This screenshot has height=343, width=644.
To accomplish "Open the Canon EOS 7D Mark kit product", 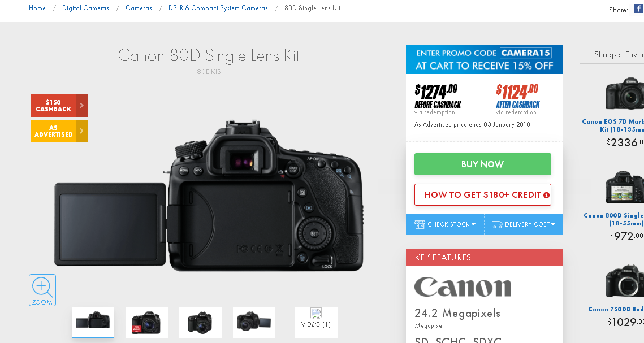I will pos(613,125).
